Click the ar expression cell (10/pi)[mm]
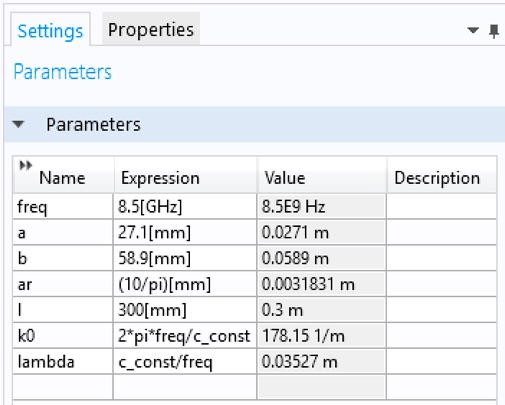Viewport: 505px width, 405px height. pyautogui.click(x=185, y=284)
